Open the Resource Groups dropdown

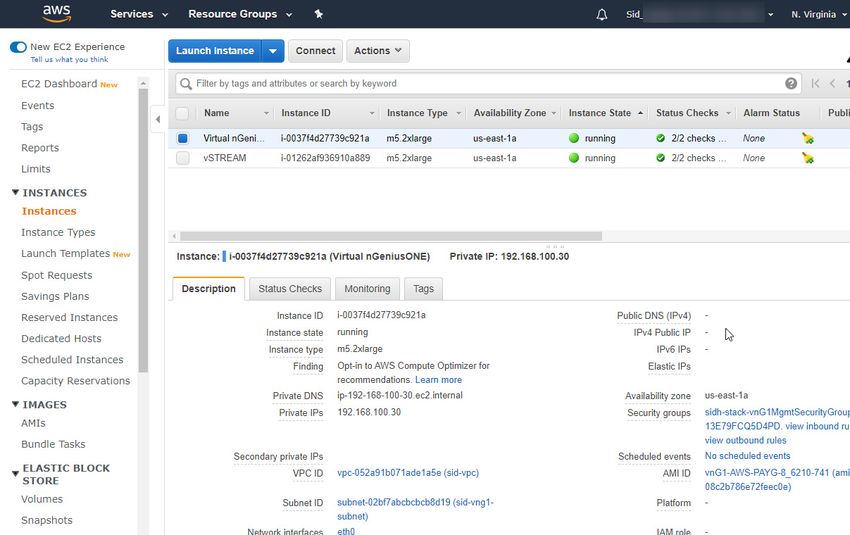240,14
